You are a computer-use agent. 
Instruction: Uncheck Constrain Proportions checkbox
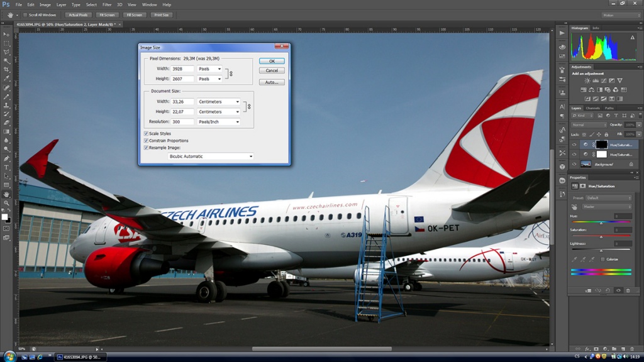click(146, 140)
